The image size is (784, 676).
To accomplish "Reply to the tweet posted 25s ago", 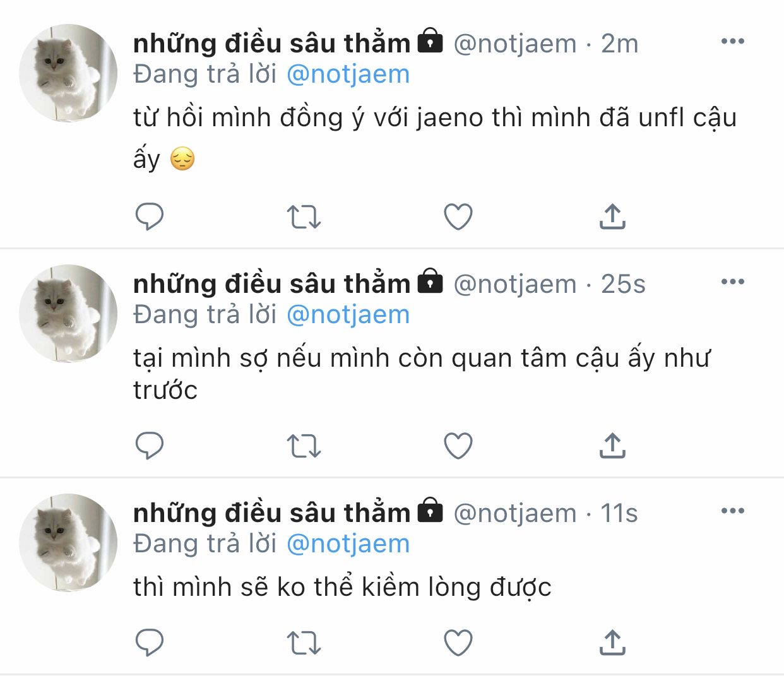I will click(150, 446).
